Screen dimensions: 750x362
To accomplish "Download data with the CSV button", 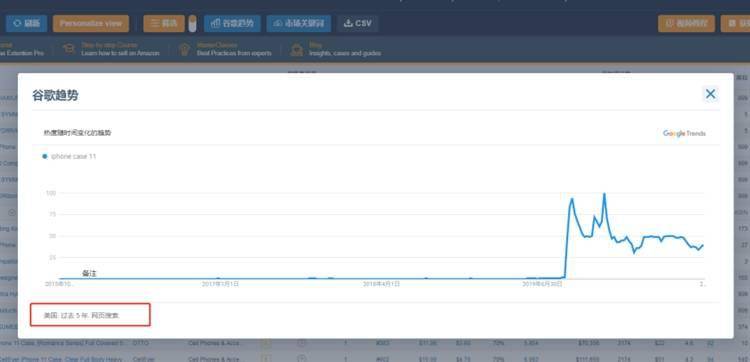I will [x=358, y=23].
